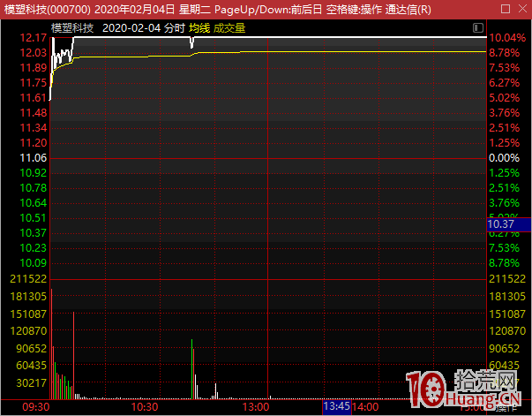Click the green 10.51 price axis label
The width and height of the screenshot is (532, 416).
click(34, 217)
